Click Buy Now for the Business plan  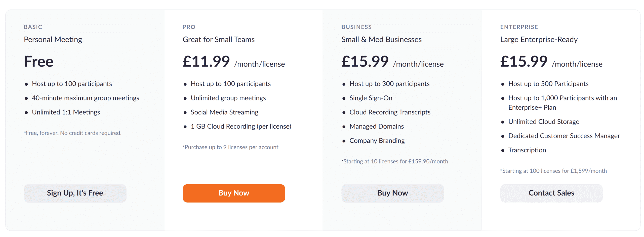click(392, 193)
